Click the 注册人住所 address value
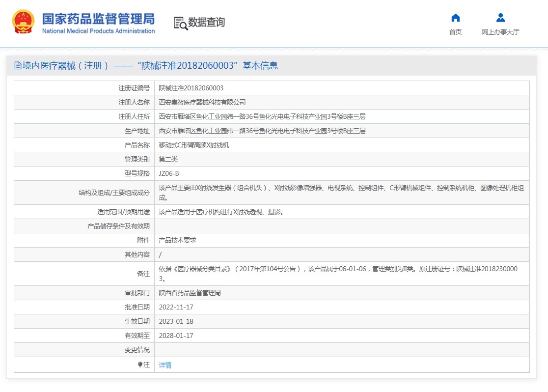 tap(262, 116)
